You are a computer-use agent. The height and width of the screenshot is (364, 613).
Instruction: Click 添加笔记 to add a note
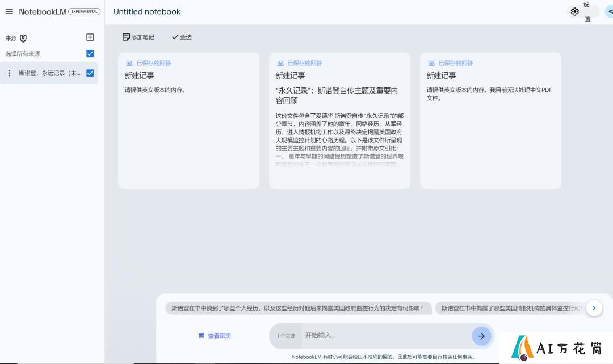point(138,37)
